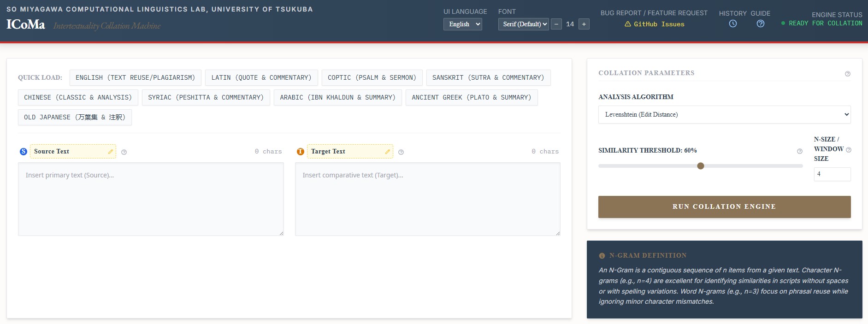Screen dimensions: 868x324
Task: Load the Syriac (Peshitta & Commentary) sample
Action: coord(206,97)
